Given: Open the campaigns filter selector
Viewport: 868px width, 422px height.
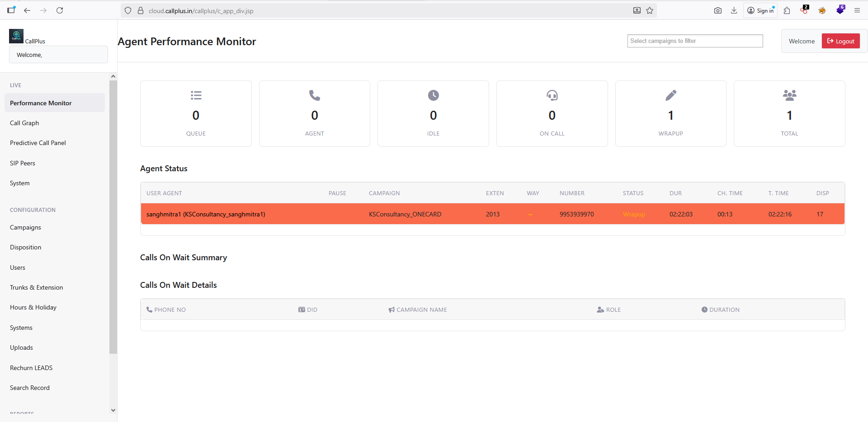Looking at the screenshot, I should coord(694,41).
